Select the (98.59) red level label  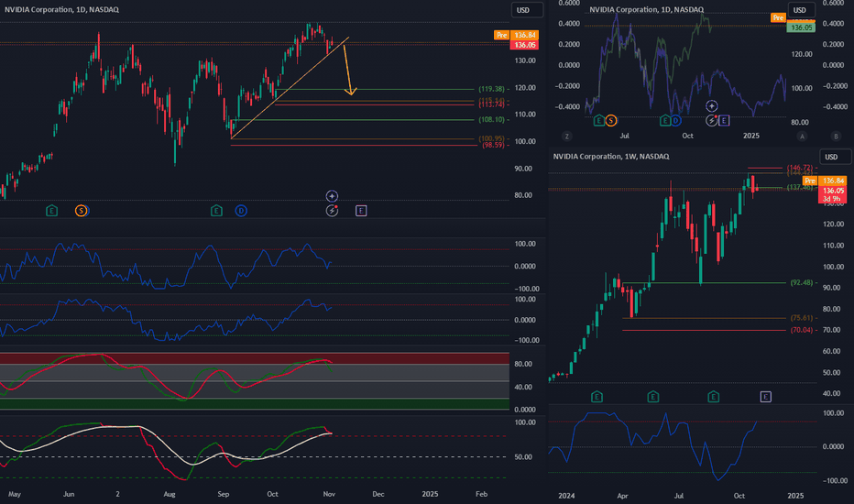[x=493, y=146]
